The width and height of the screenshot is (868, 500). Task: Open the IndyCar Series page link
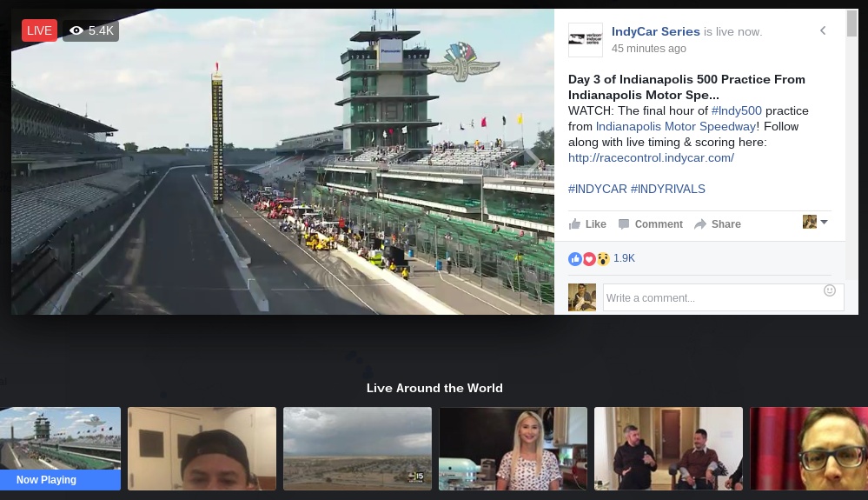(x=655, y=31)
